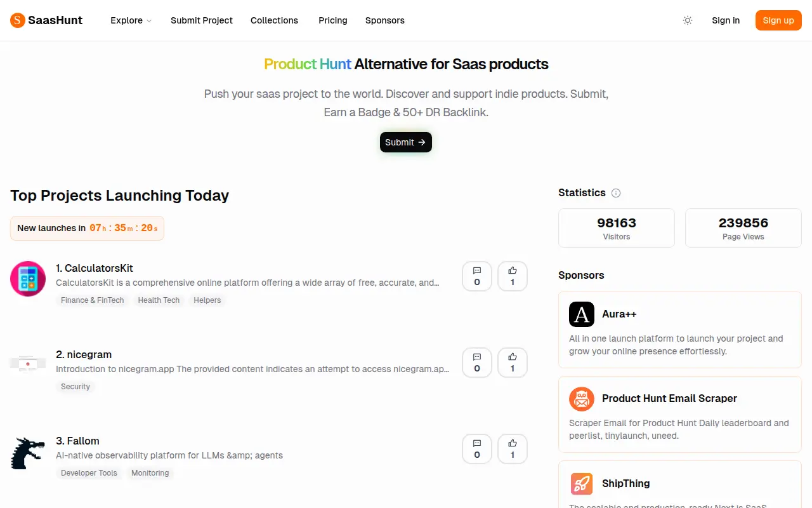This screenshot has width=812, height=508.
Task: Click the orange Sign up button
Action: point(778,20)
